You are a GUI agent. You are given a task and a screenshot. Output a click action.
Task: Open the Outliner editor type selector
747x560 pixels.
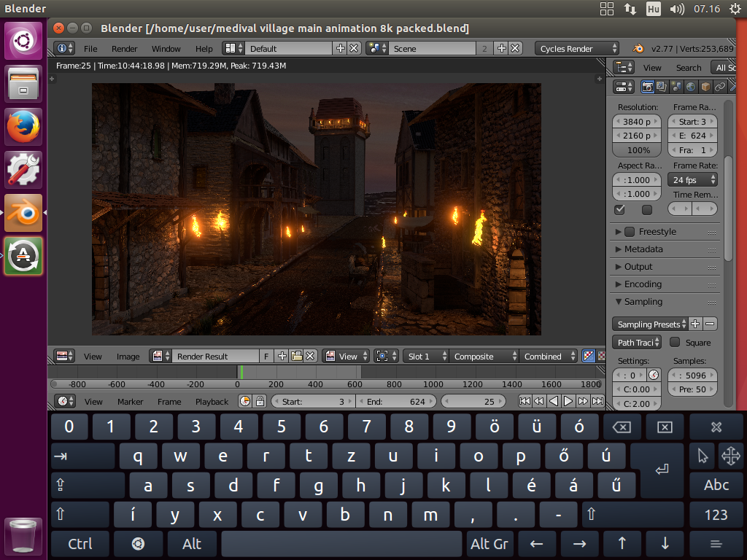(624, 68)
